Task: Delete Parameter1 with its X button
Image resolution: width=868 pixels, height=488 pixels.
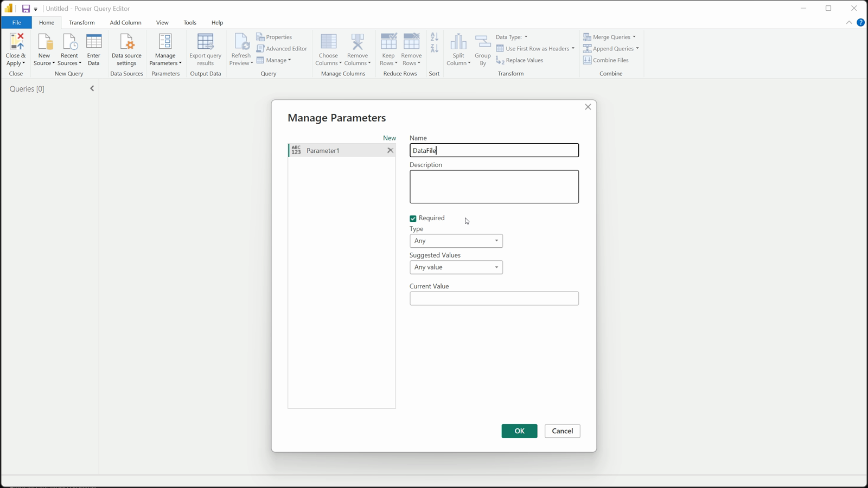Action: [390, 151]
